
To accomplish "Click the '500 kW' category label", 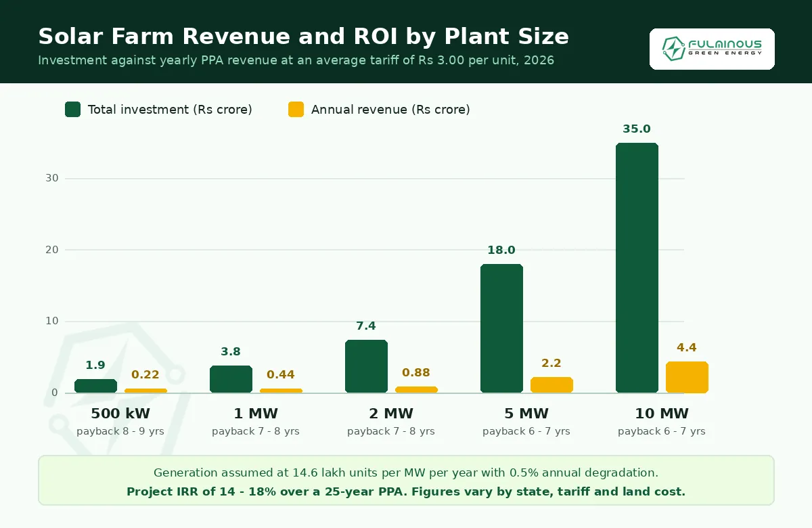I will 120,414.
